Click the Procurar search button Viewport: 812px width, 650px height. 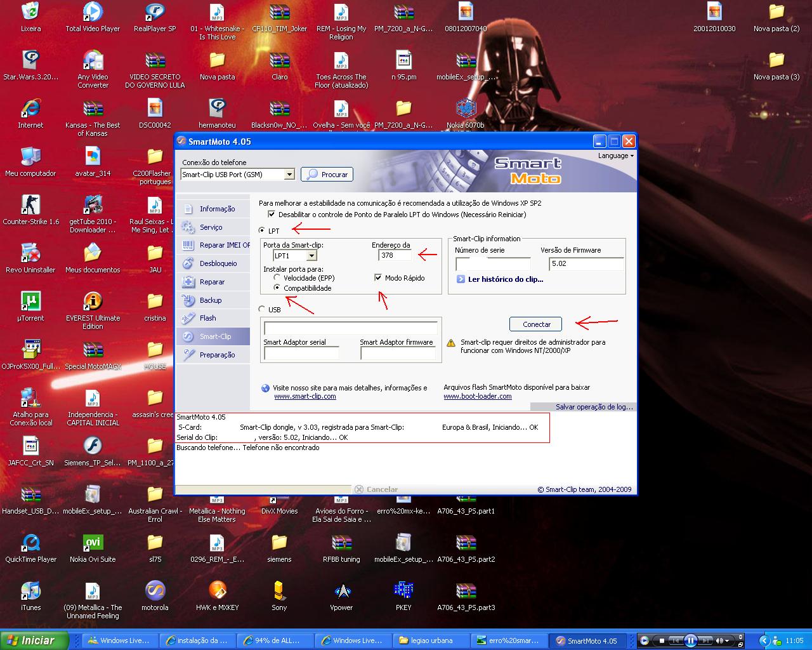coord(327,175)
